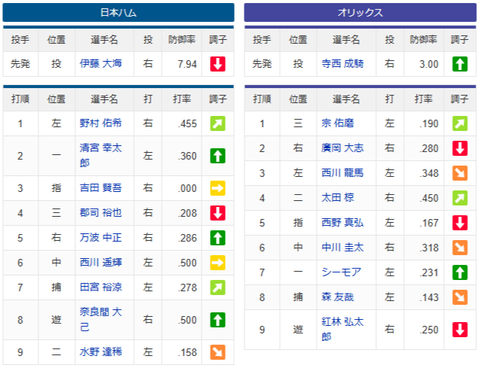Open 清宮 幸太郎 player link

coord(101,155)
